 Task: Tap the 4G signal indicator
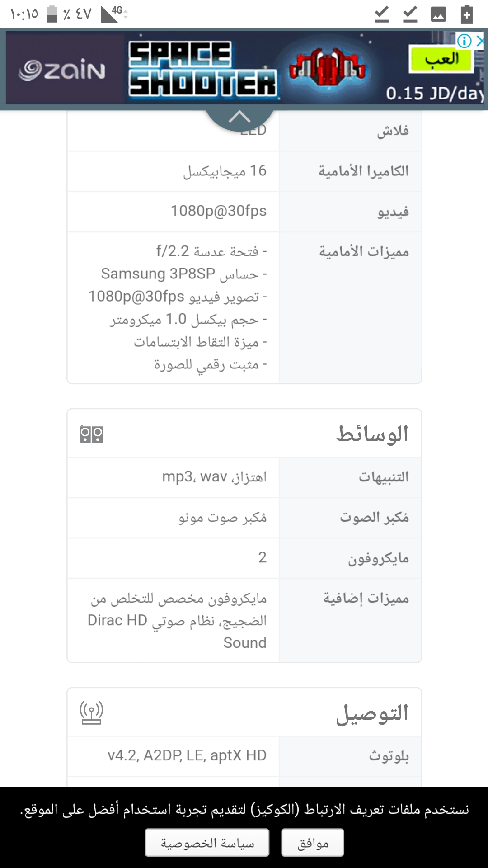pyautogui.click(x=113, y=14)
